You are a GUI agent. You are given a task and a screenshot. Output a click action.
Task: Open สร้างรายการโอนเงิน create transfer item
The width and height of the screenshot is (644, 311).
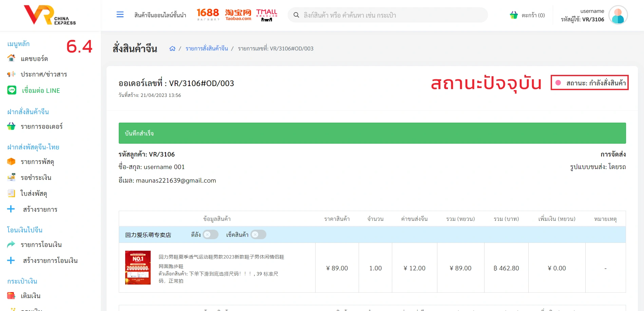click(50, 261)
